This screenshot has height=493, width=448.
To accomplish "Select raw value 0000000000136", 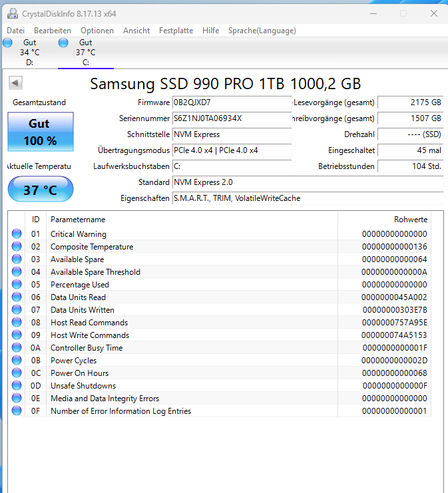I will click(x=395, y=246).
